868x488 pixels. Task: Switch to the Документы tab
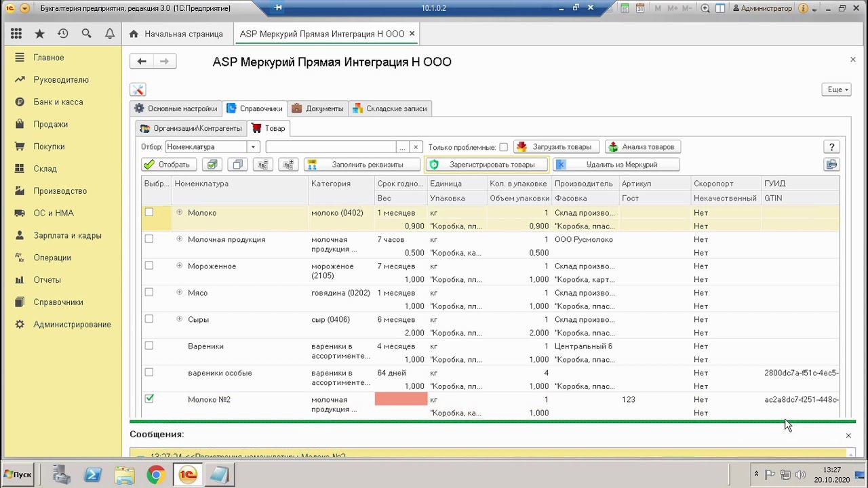click(x=318, y=108)
